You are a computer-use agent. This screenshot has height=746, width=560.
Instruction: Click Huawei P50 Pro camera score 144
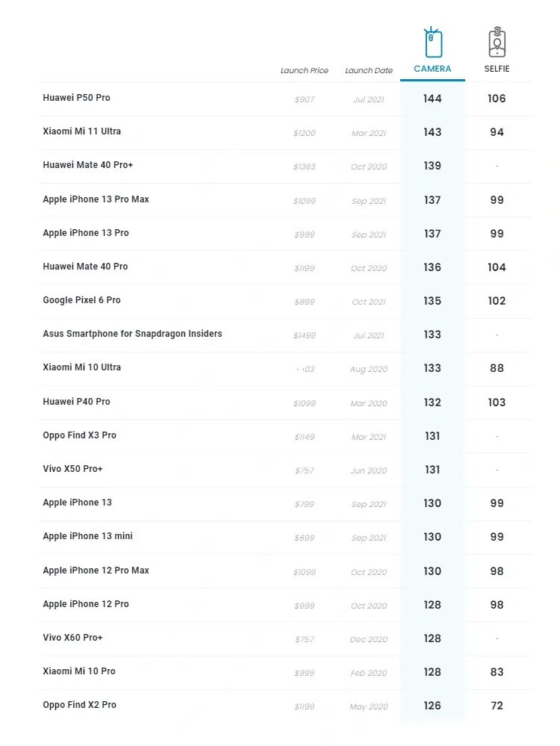pos(432,99)
